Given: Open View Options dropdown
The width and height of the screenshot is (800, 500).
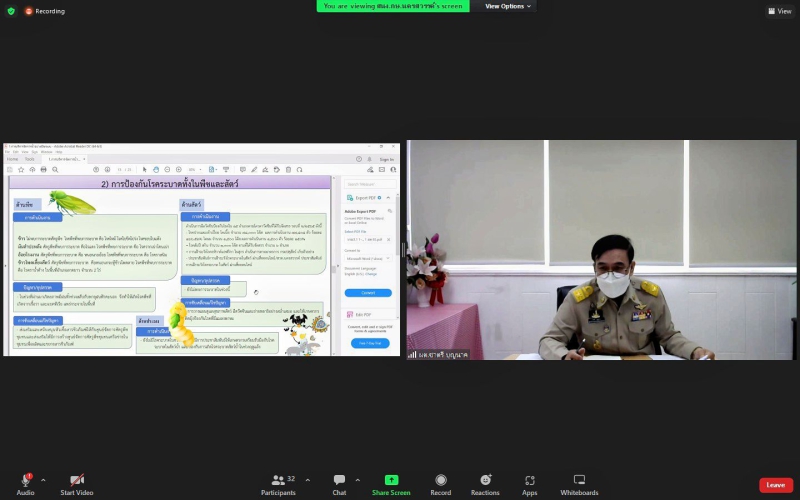Looking at the screenshot, I should (x=508, y=6).
